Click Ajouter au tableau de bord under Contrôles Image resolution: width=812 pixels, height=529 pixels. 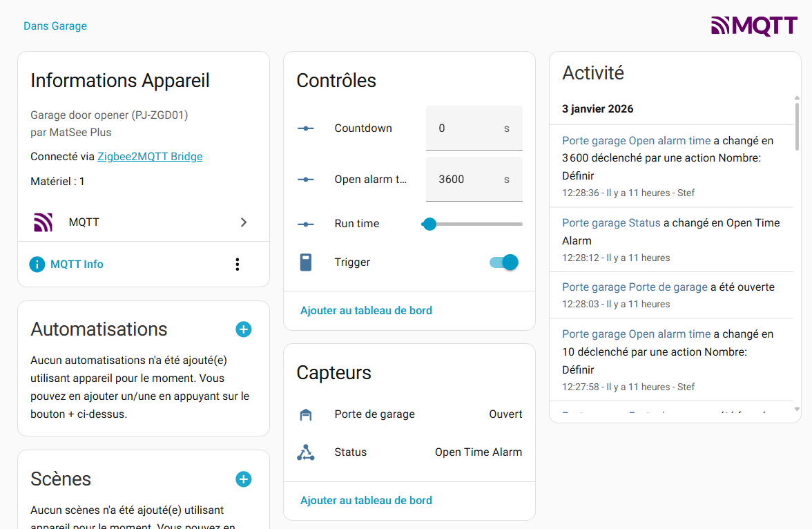(366, 311)
